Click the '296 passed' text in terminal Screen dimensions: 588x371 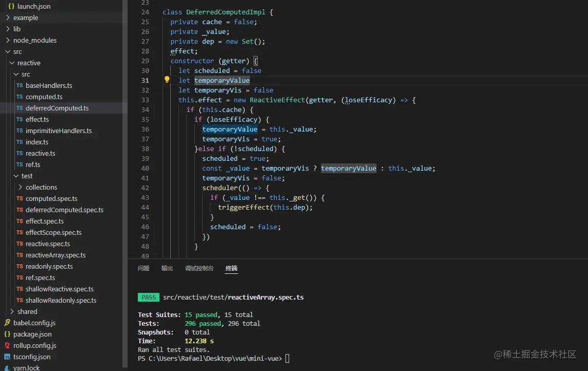point(203,323)
